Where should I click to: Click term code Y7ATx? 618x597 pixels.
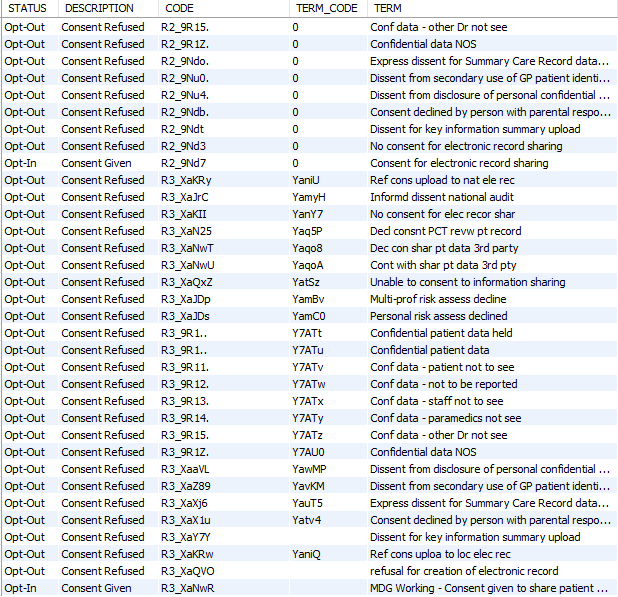coord(307,400)
